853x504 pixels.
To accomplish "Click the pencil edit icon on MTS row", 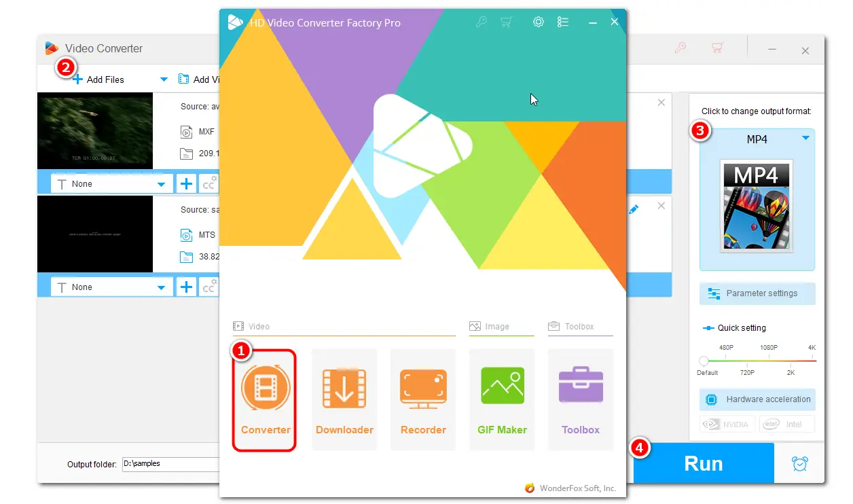I will pyautogui.click(x=634, y=209).
